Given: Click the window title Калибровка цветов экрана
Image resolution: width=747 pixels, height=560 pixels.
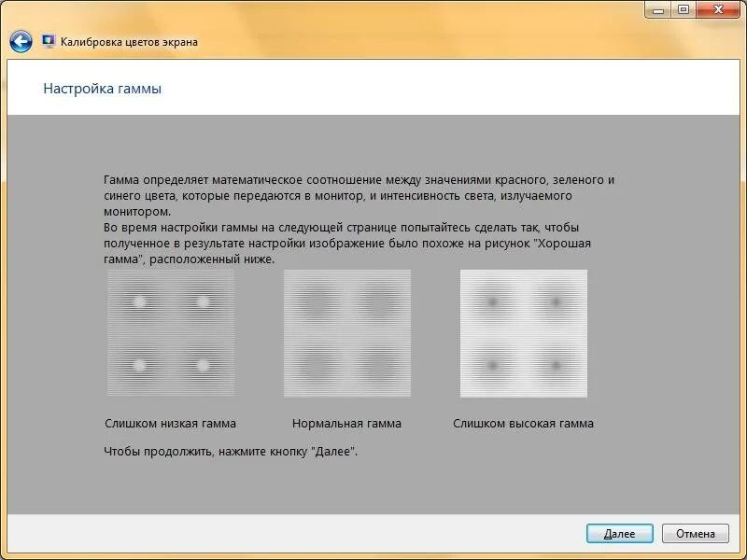Looking at the screenshot, I should coord(129,42).
